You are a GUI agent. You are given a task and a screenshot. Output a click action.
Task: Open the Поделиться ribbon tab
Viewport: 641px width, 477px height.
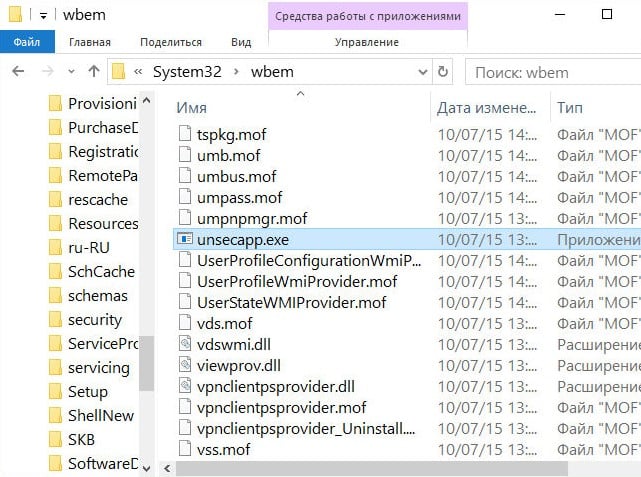171,42
